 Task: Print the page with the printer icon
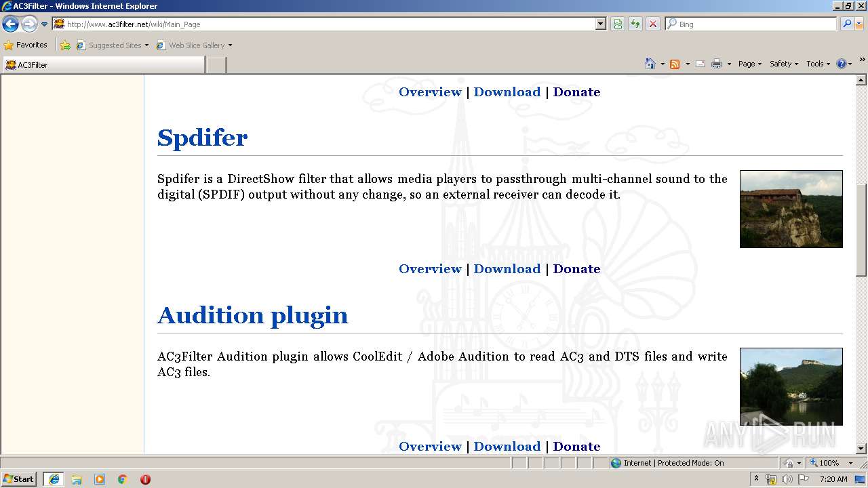coord(717,64)
